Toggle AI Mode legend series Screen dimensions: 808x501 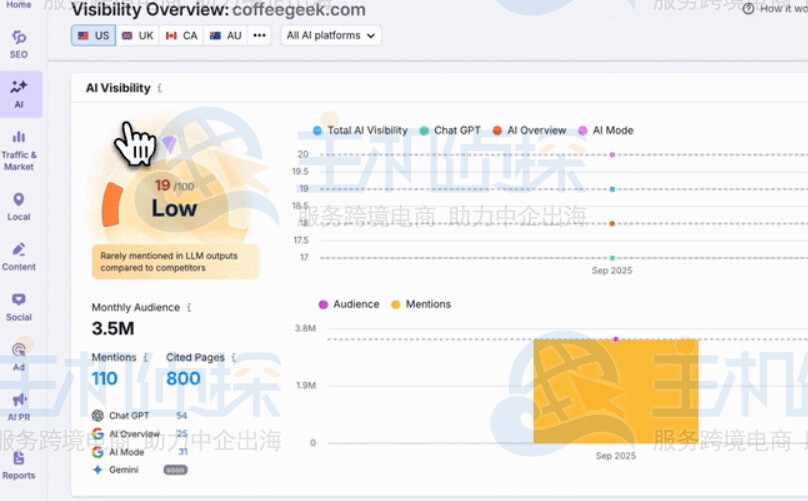pos(606,130)
